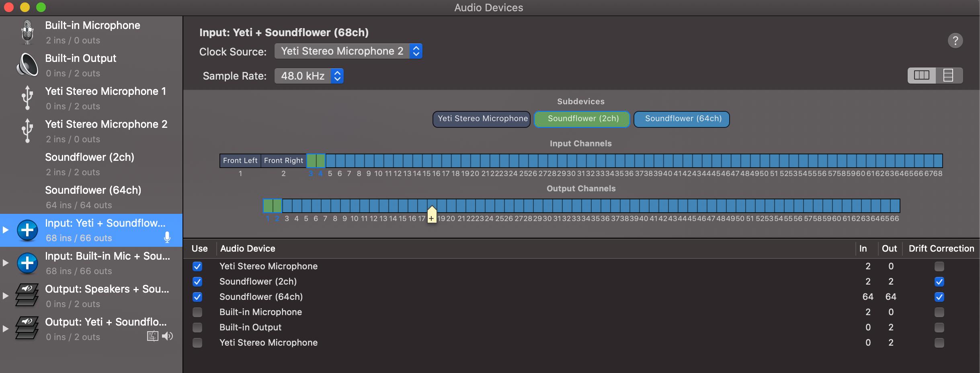Click the title Input: Yeti + Soundflower (68ch)
This screenshot has width=980, height=373.
[x=284, y=33]
